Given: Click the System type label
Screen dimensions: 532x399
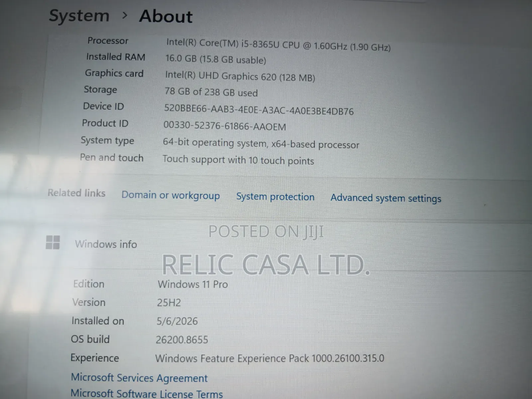Looking at the screenshot, I should click(x=107, y=140).
